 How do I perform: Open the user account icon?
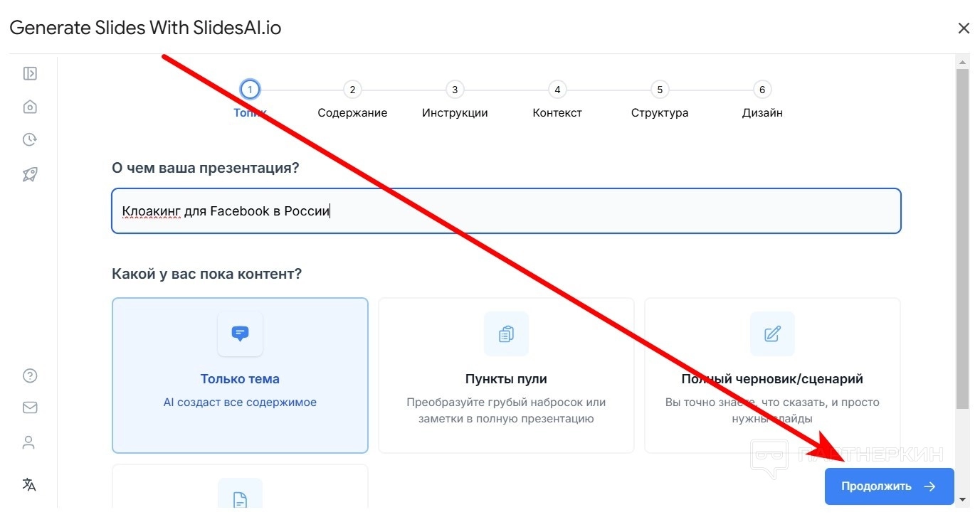tap(29, 443)
